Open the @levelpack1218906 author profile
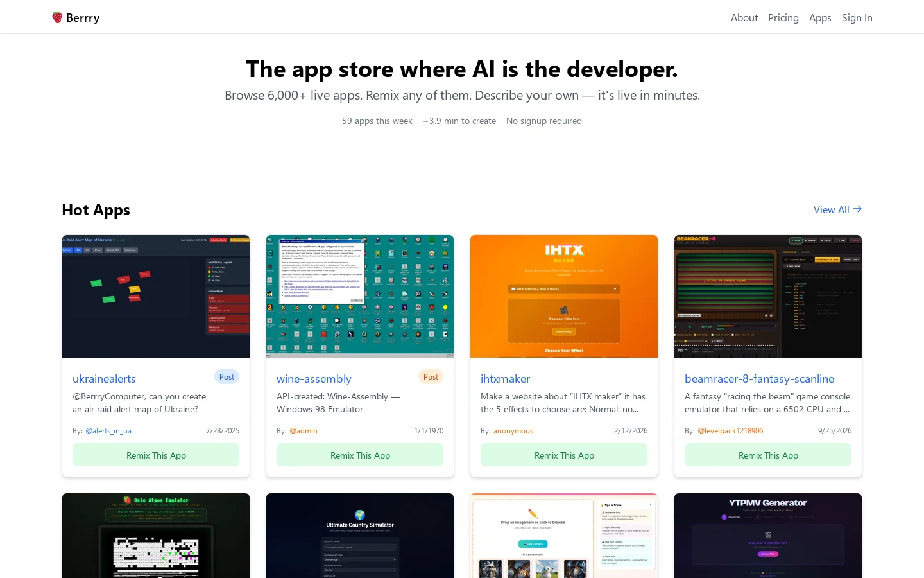924x578 pixels. point(730,431)
